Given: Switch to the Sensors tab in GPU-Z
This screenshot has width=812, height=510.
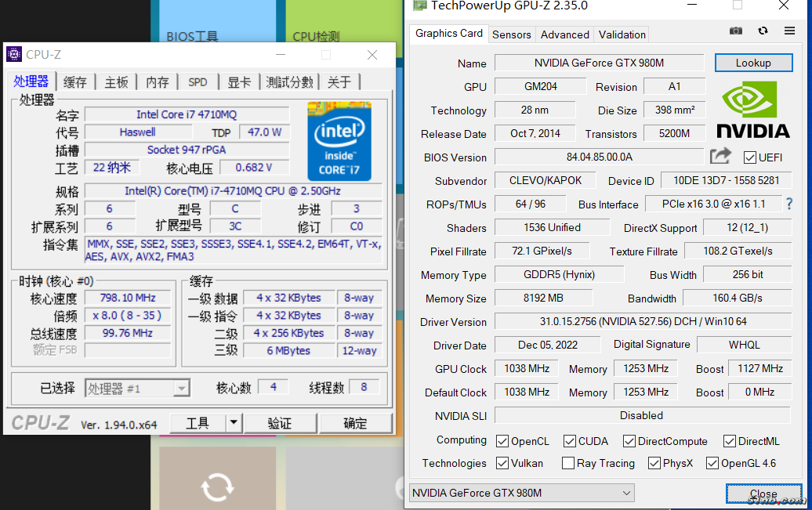Looking at the screenshot, I should 511,34.
